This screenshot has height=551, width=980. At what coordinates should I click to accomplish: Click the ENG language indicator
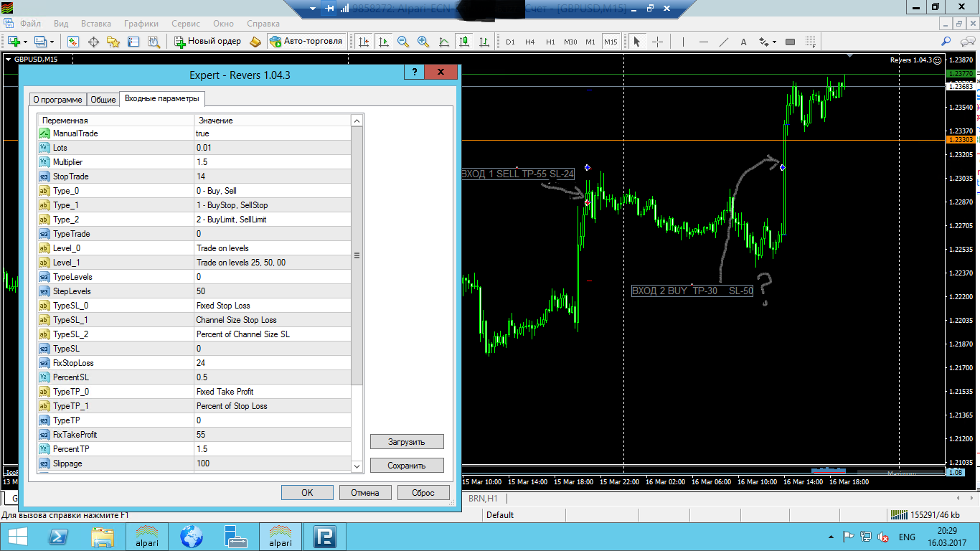pos(907,537)
